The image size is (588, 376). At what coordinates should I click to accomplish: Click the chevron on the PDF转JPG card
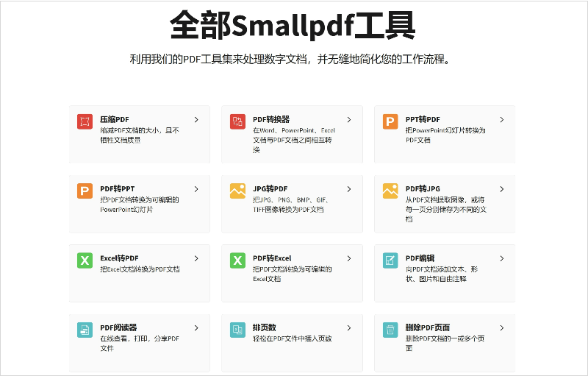pyautogui.click(x=502, y=189)
